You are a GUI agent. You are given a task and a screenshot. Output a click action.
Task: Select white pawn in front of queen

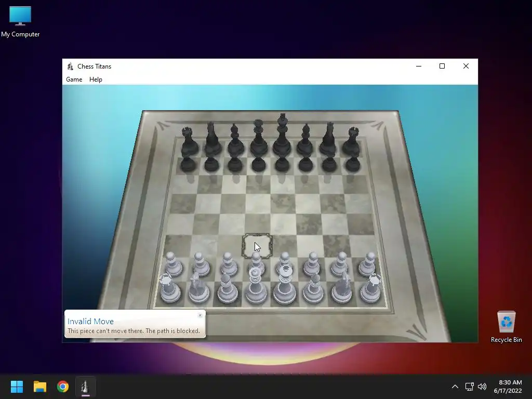coord(257,261)
